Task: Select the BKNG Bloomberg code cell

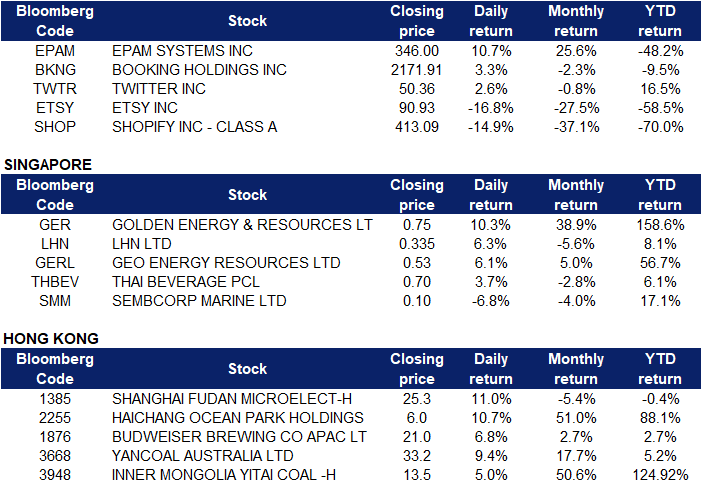Action: point(55,70)
